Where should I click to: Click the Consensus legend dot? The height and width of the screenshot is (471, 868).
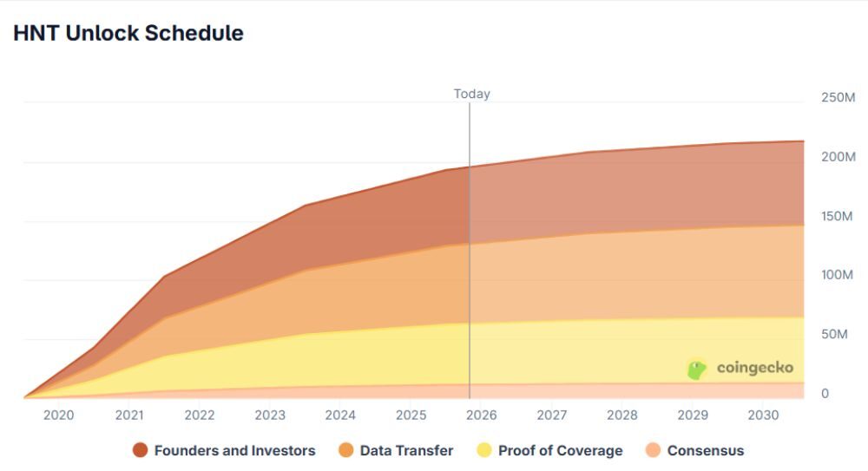pyautogui.click(x=654, y=450)
